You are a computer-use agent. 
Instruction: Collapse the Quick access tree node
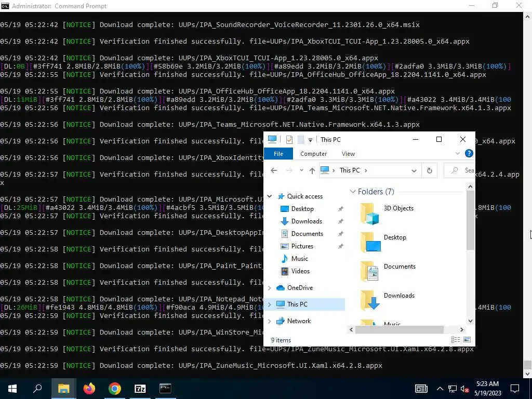click(x=270, y=196)
